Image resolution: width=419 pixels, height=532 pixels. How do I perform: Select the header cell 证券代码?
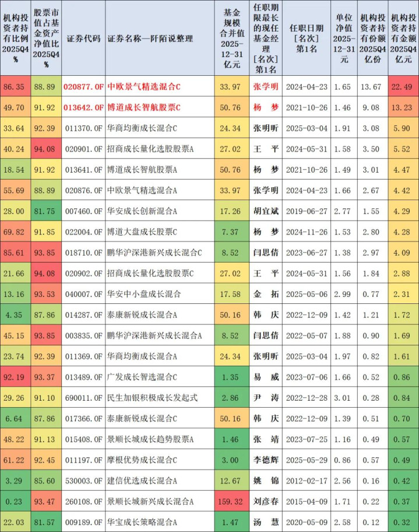click(x=83, y=38)
